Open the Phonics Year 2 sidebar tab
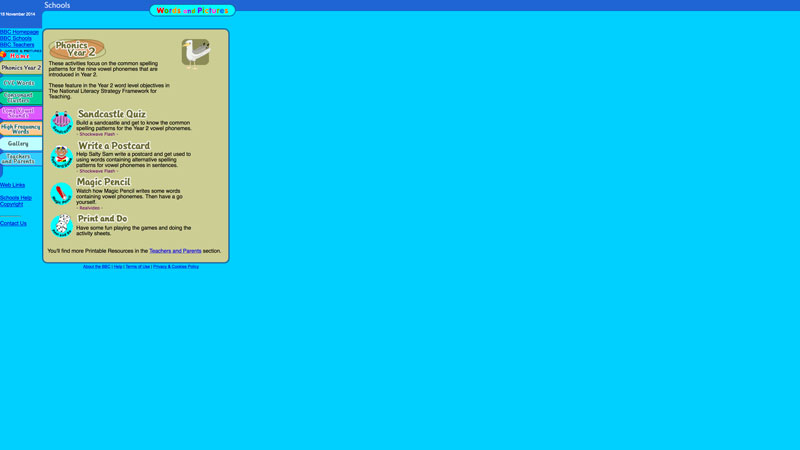 21,68
